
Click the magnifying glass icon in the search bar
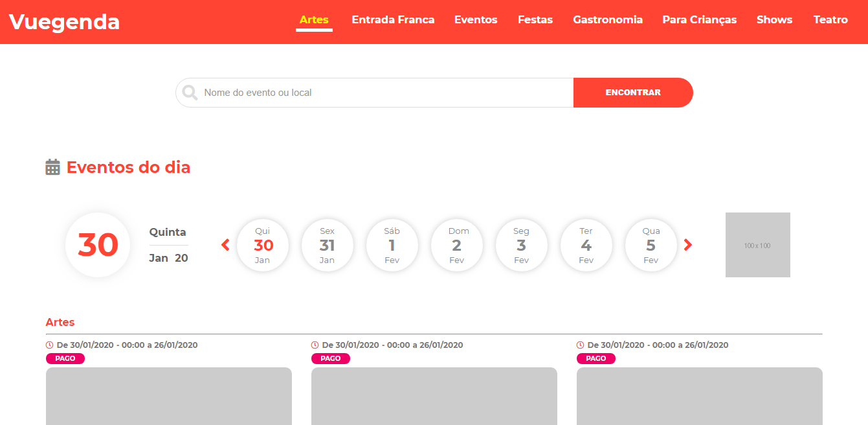pos(189,92)
